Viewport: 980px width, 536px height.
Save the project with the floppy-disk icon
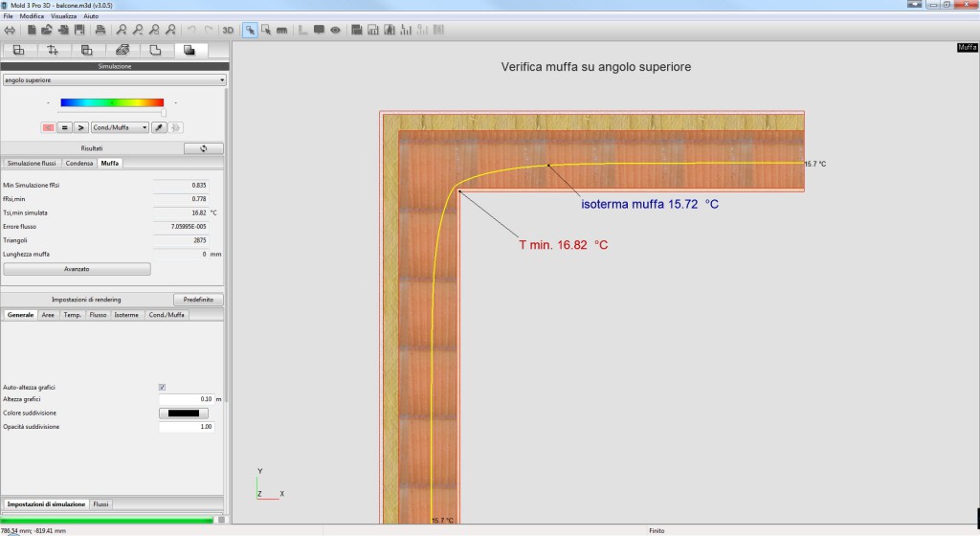pyautogui.click(x=79, y=30)
